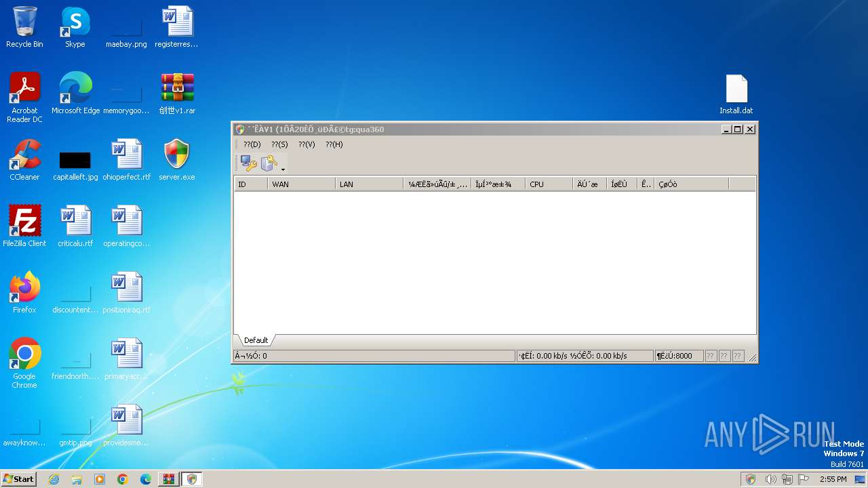The image size is (868, 488).
Task: Open the dropdown arrow beside the key icon
Action: [x=283, y=169]
